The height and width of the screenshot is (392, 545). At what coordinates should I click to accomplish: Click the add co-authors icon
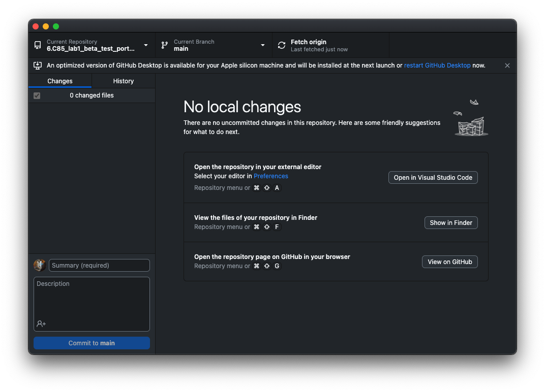pos(41,323)
